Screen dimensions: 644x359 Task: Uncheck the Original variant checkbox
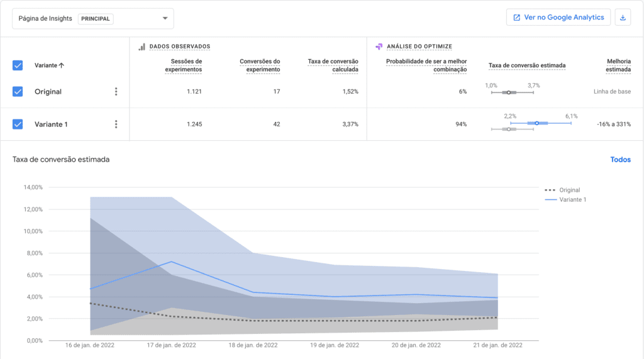tap(18, 92)
